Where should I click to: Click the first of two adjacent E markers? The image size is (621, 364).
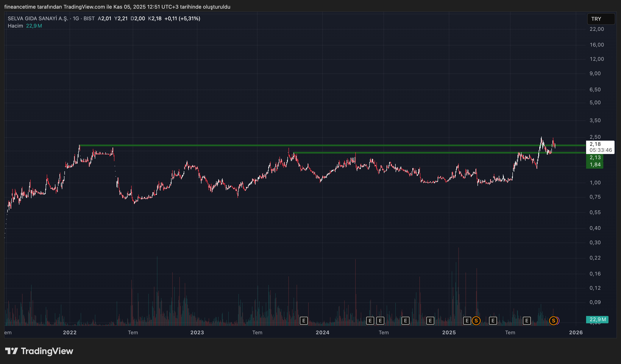[x=370, y=321]
